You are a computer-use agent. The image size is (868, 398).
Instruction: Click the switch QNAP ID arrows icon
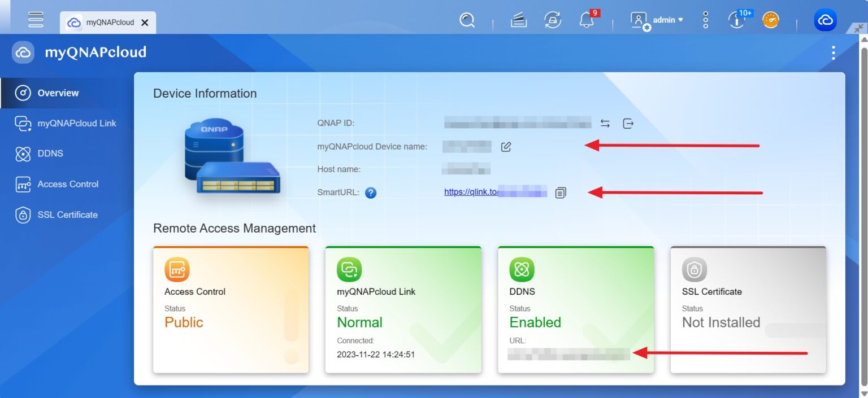click(x=605, y=123)
